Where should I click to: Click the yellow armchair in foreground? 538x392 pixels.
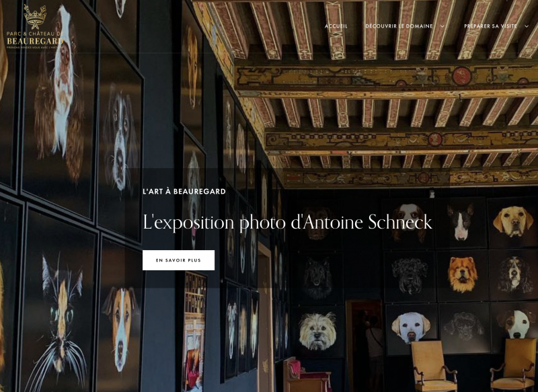pyautogui.click(x=432, y=365)
